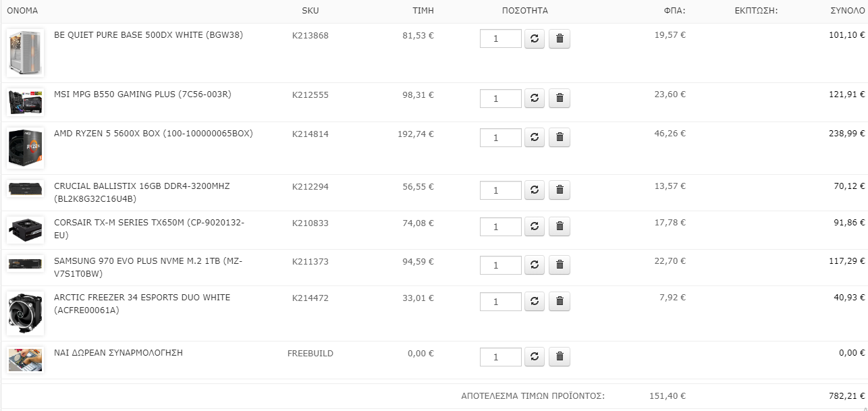Viewport: 868px width, 411px height.
Task: Update quantity for AMD RYZEN 5 5600X
Action: (535, 138)
